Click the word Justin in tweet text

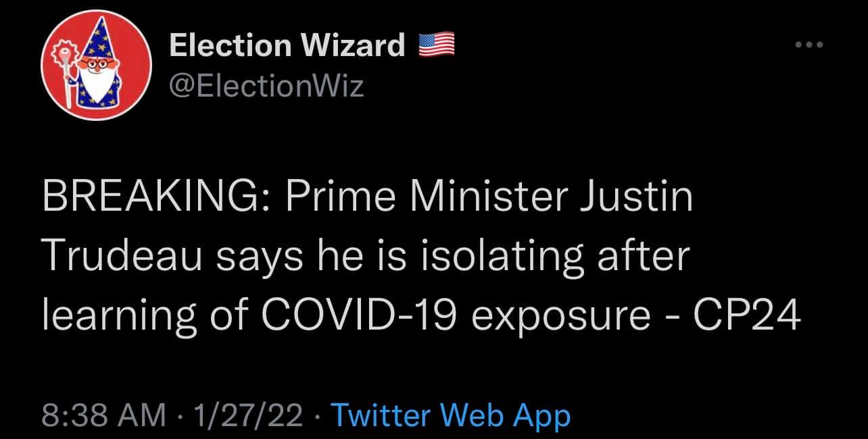[x=644, y=199]
